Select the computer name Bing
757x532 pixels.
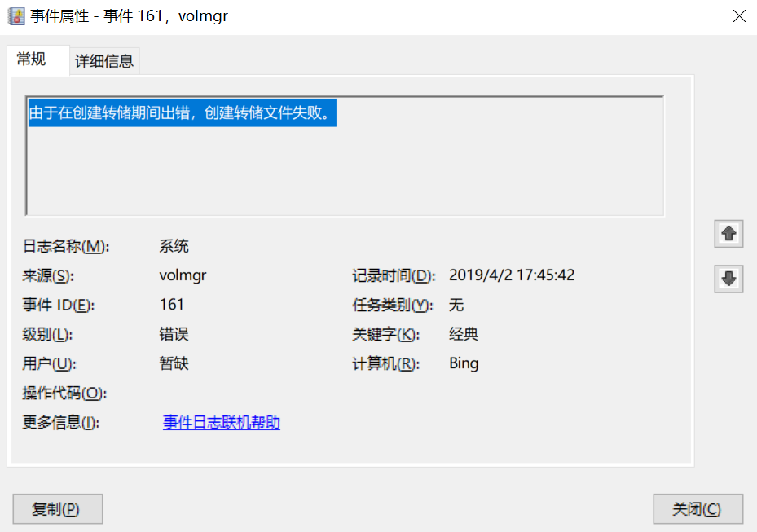pos(464,363)
